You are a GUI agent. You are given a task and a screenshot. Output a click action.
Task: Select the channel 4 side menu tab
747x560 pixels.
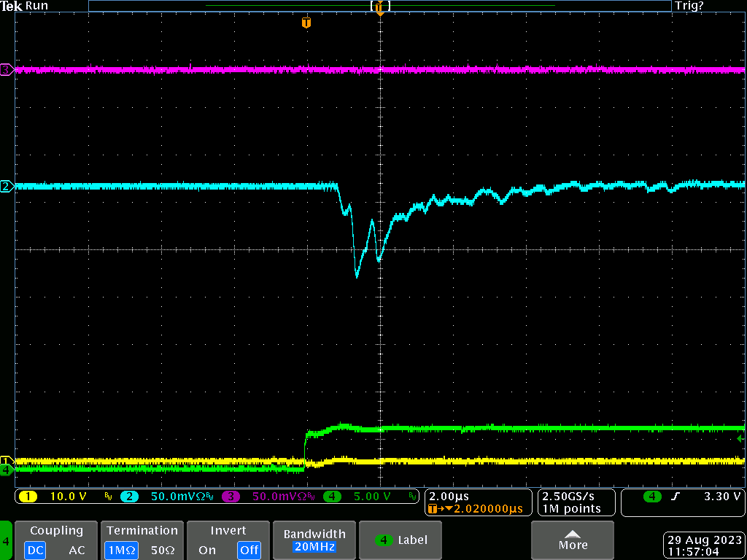[x=6, y=541]
